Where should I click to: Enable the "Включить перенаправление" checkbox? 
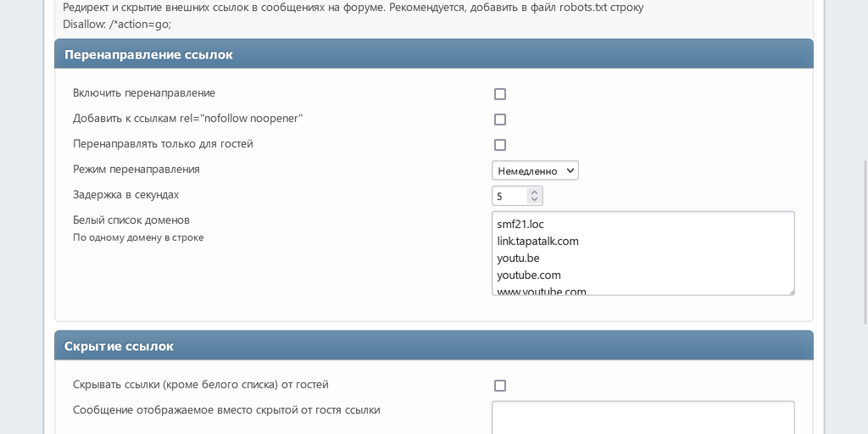pos(500,94)
